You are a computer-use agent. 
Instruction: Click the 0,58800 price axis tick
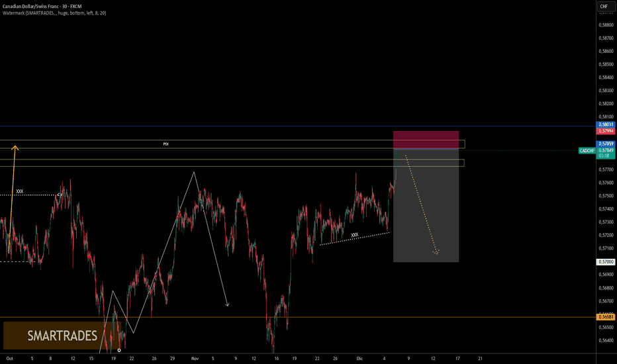[x=606, y=24]
